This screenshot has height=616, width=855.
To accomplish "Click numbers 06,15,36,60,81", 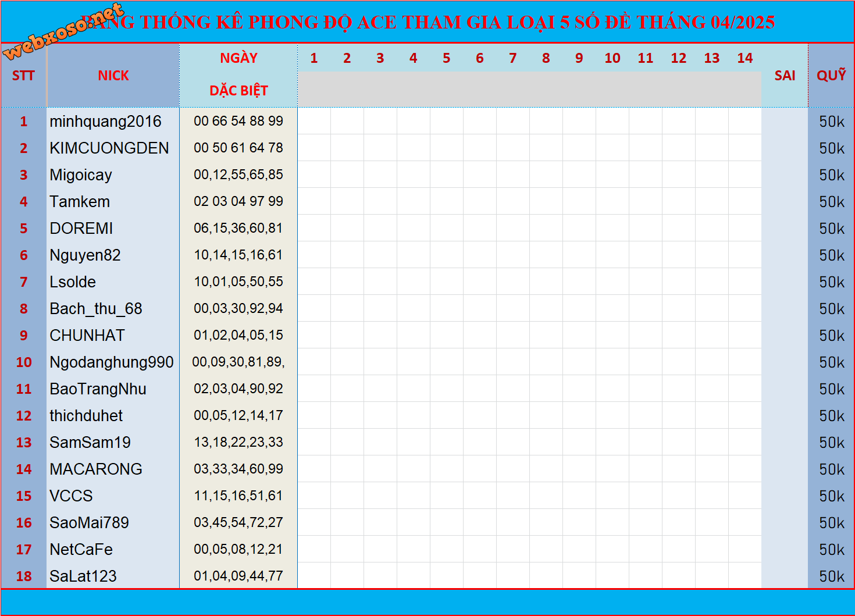I will pos(238,228).
